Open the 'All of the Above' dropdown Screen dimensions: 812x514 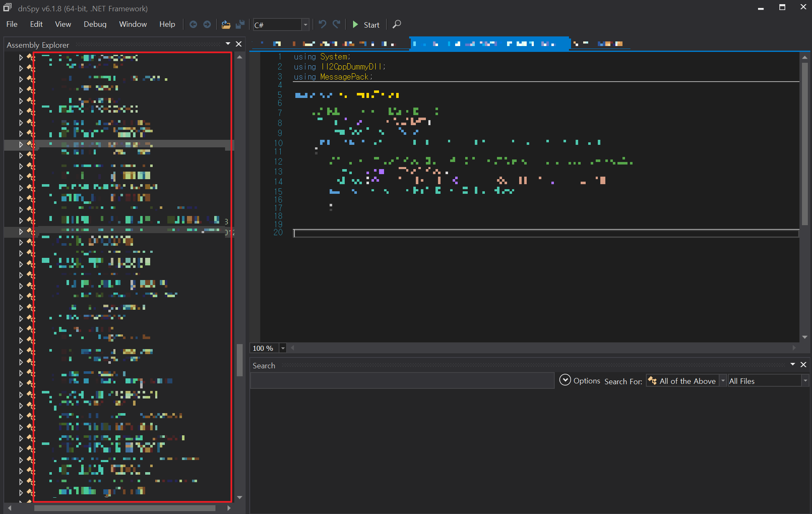723,380
